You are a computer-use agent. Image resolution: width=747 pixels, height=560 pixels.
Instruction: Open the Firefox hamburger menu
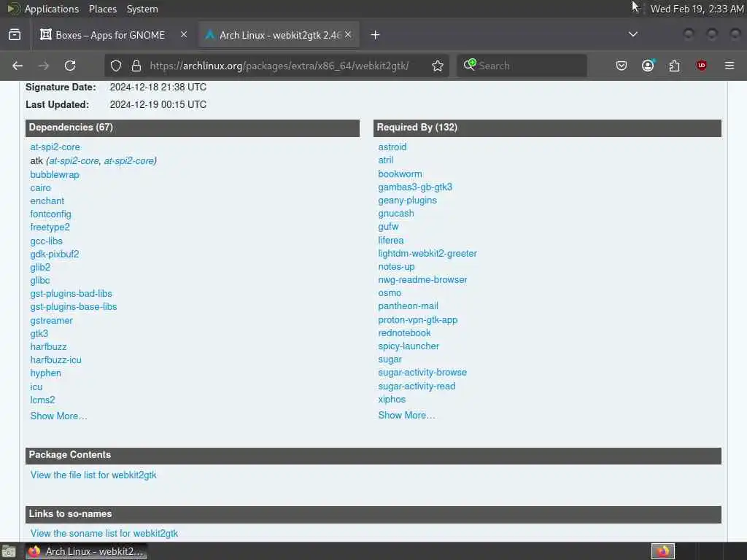tap(729, 66)
